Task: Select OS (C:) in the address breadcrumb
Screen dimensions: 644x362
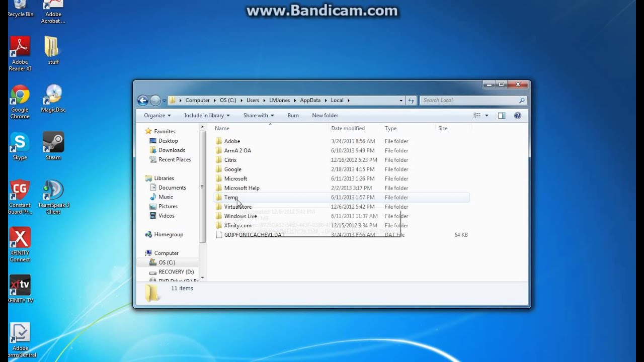Action: (228, 100)
